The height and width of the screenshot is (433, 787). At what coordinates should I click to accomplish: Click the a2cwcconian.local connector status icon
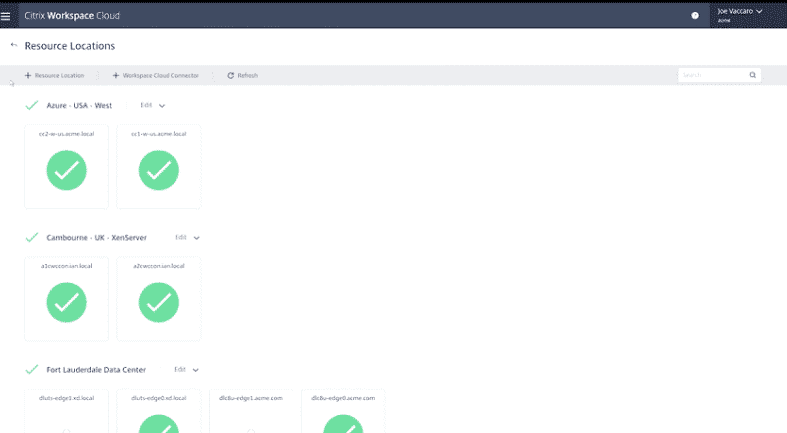click(x=158, y=303)
